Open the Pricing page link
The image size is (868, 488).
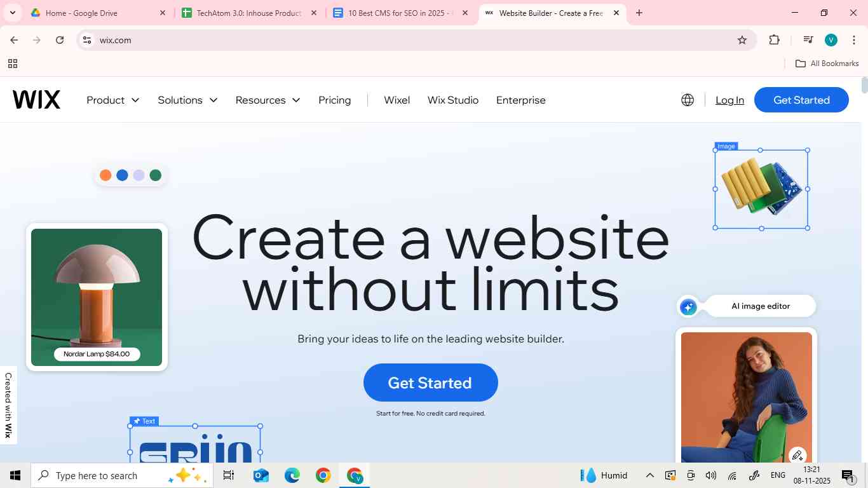coord(335,100)
